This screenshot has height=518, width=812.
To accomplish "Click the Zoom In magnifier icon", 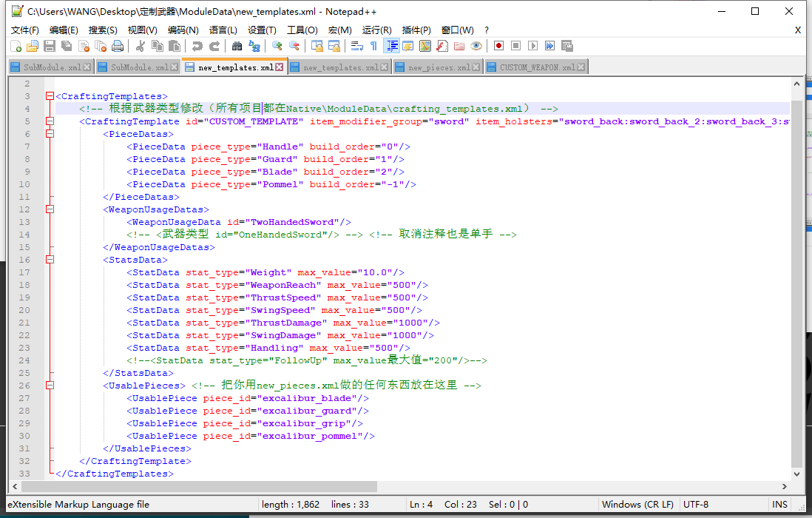I will pyautogui.click(x=277, y=46).
